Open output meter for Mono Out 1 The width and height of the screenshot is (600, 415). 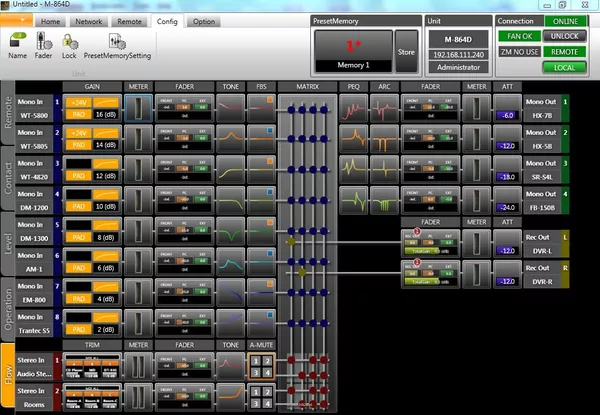476,108
